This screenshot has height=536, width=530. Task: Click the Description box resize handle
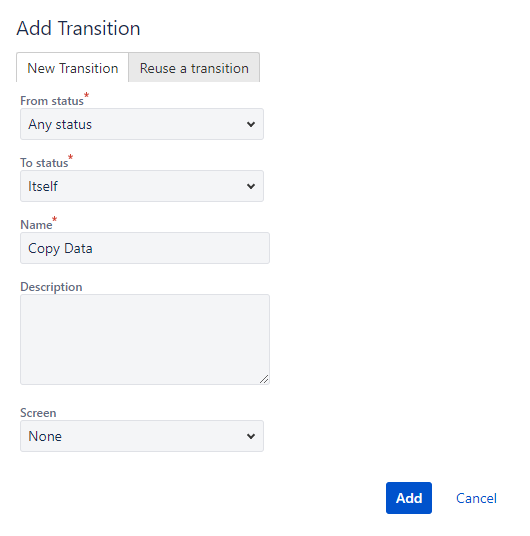264,379
